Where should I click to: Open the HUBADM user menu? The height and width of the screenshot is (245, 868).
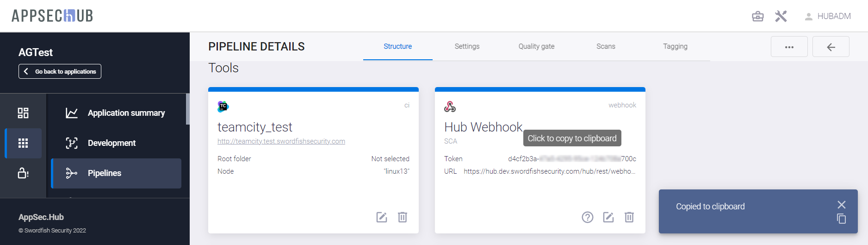(x=828, y=17)
